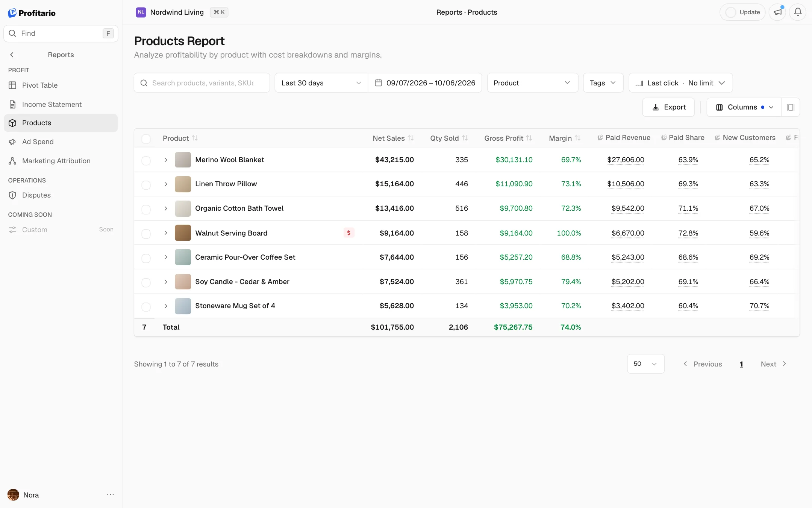Toggle side panel layout icon beside Columns
This screenshot has width=812, height=508.
790,107
